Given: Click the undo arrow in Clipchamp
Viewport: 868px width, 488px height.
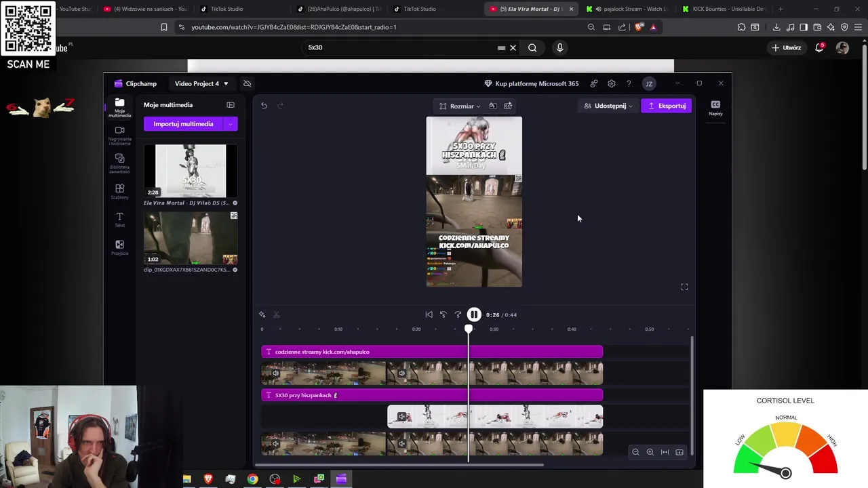Looking at the screenshot, I should click(x=264, y=106).
